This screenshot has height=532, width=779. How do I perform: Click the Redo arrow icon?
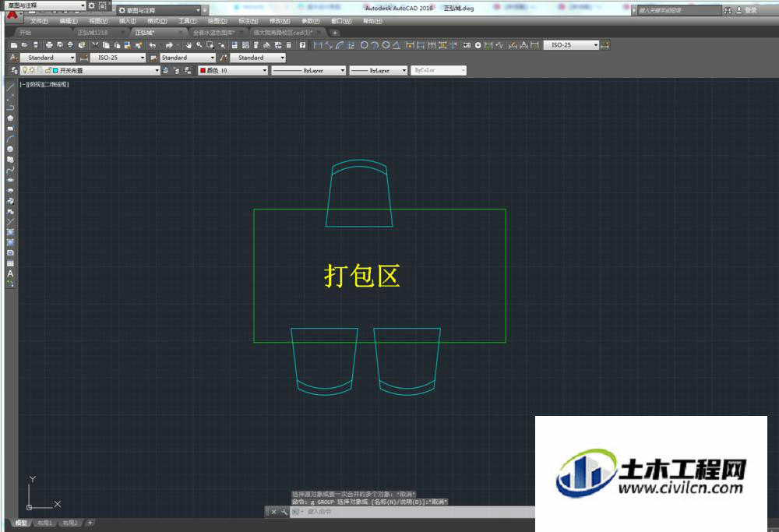(169, 45)
